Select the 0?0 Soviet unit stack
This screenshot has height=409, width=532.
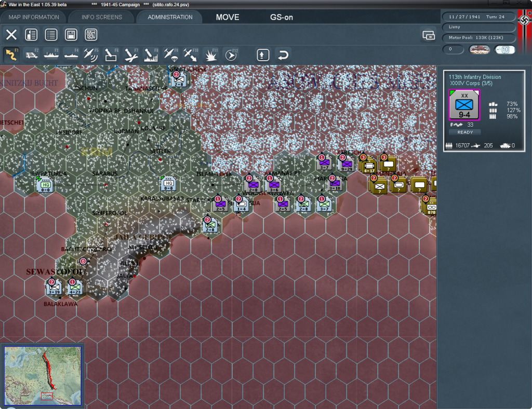coord(430,206)
